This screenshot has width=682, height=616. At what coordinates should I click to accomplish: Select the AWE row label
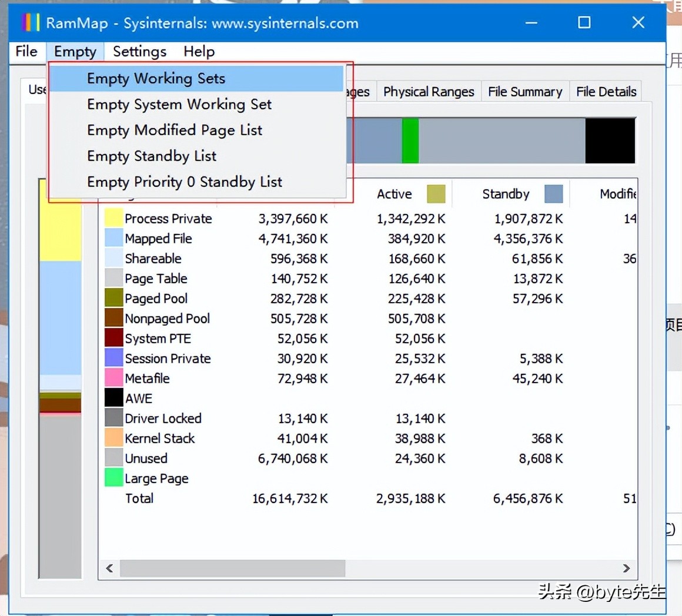tap(139, 398)
